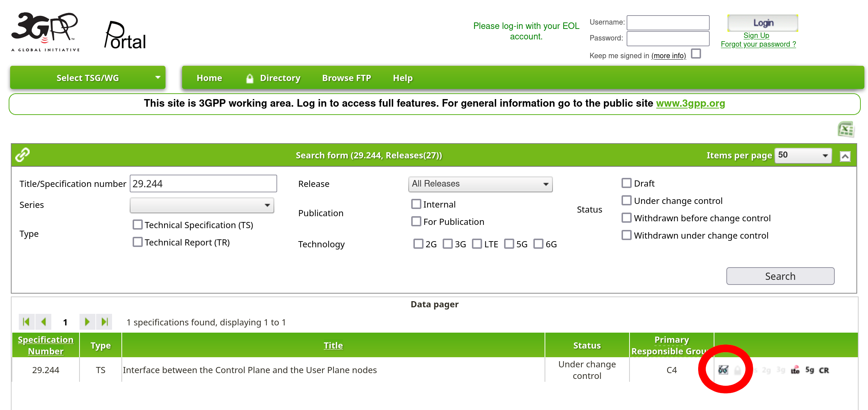This screenshot has width=868, height=410.
Task: Open the Items per page dropdown
Action: coord(803,155)
